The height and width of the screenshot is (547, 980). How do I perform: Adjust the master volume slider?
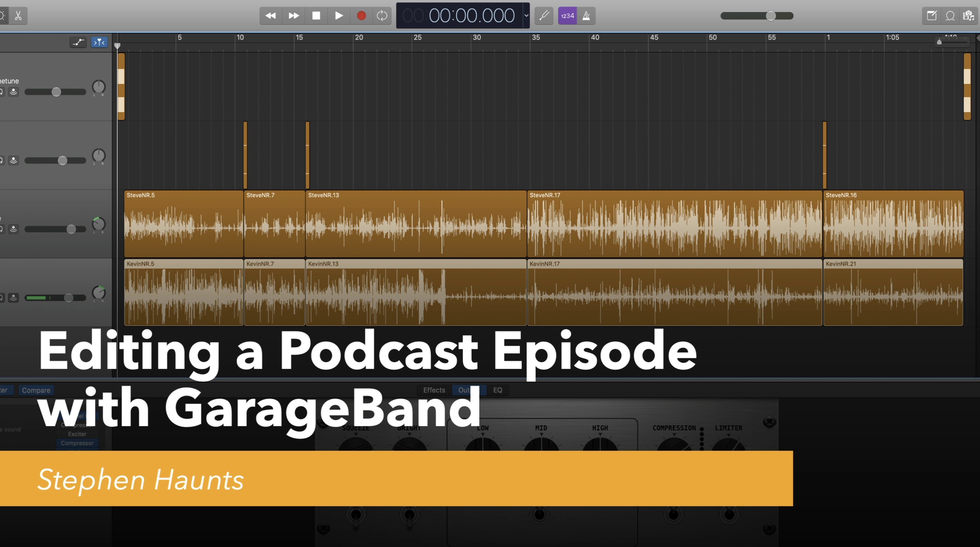tap(770, 16)
